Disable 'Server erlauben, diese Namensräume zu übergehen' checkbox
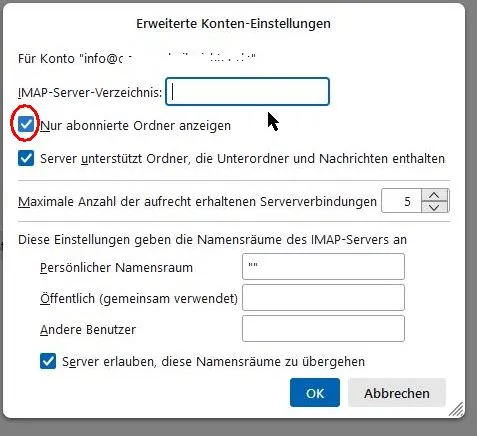477x436 pixels. (48, 361)
